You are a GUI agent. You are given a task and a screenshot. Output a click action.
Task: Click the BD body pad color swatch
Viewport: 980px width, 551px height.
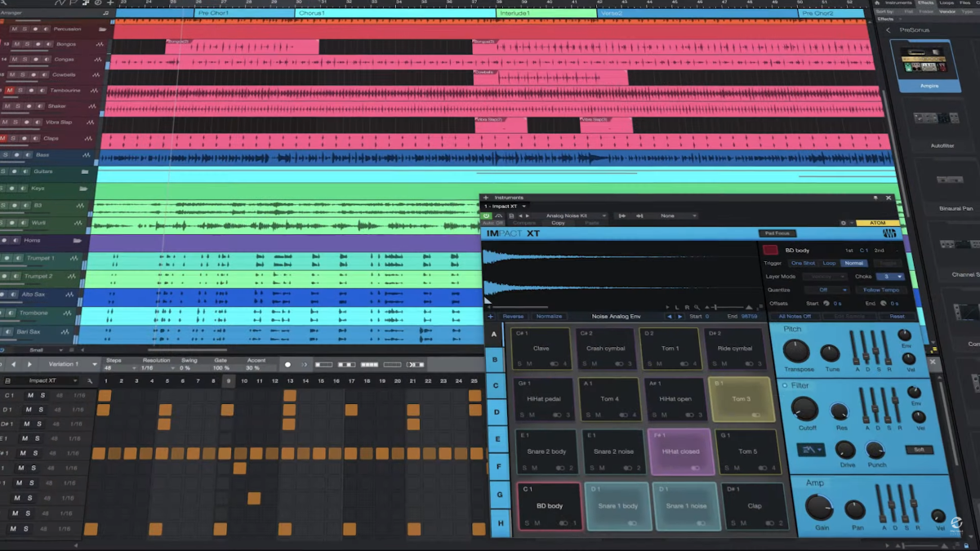pyautogui.click(x=770, y=251)
